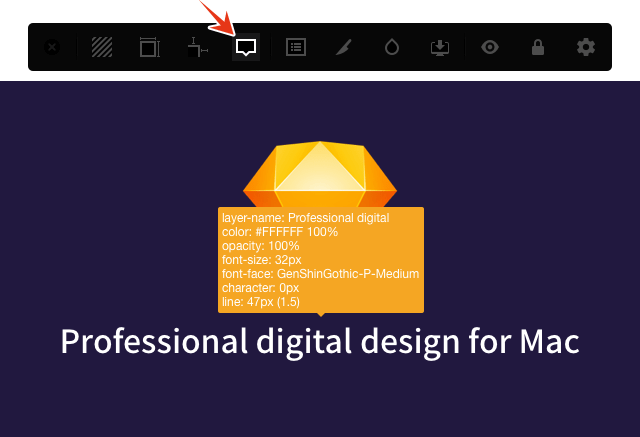Select the "Professional digital design for Mac" headline
The height and width of the screenshot is (437, 640).
tap(320, 341)
